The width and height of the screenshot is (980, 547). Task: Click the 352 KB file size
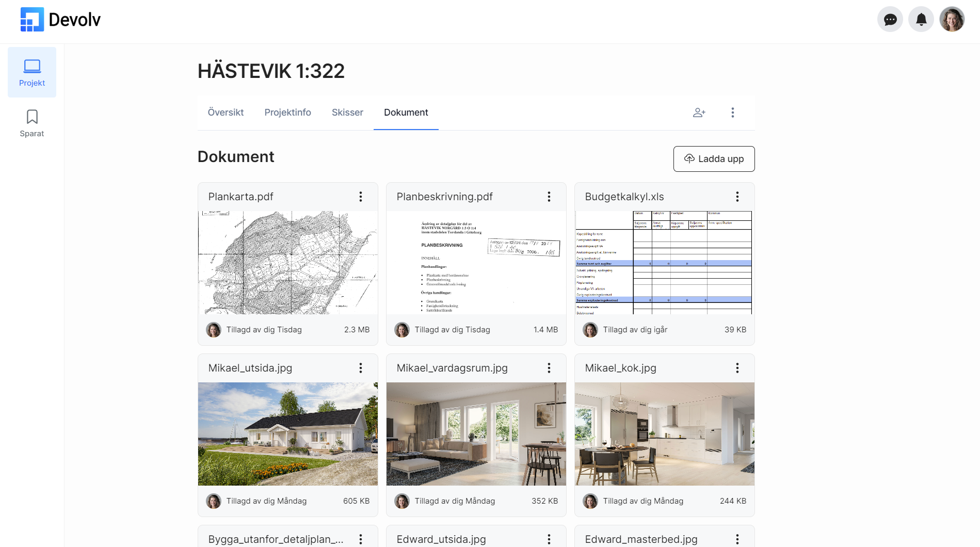(x=545, y=501)
